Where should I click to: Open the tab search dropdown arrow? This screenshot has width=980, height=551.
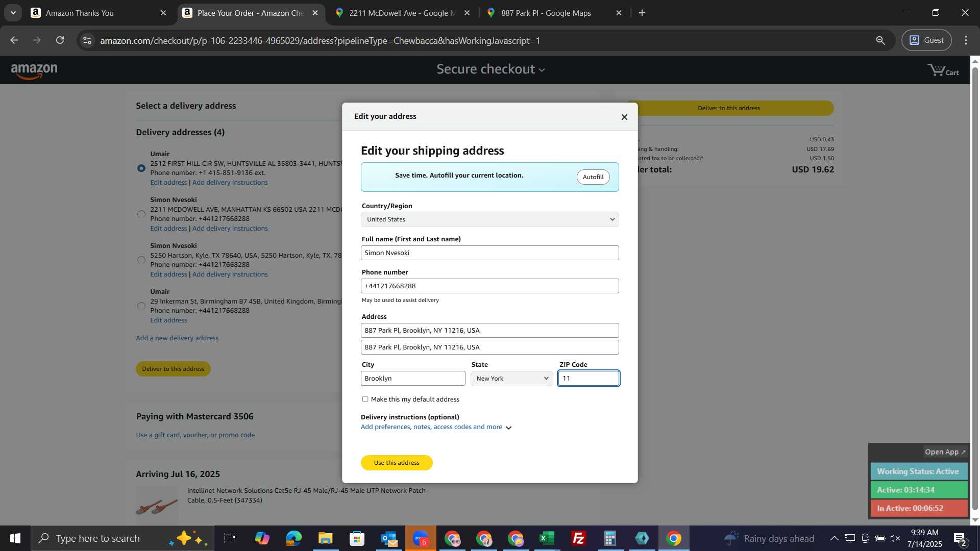coord(13,13)
